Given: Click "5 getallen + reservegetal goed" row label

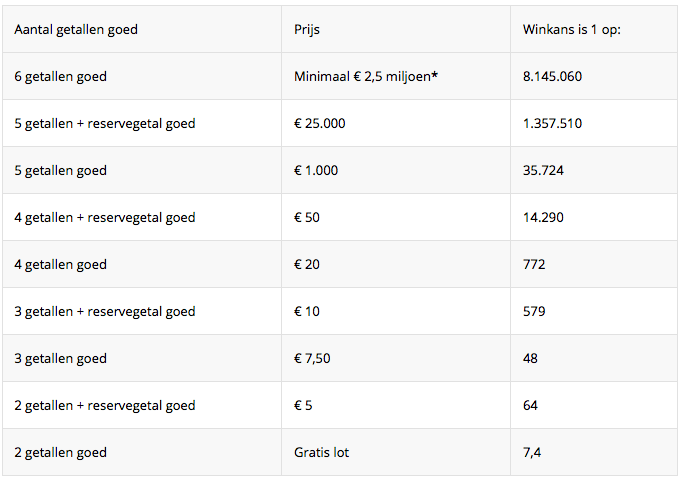Looking at the screenshot, I should click(105, 123).
